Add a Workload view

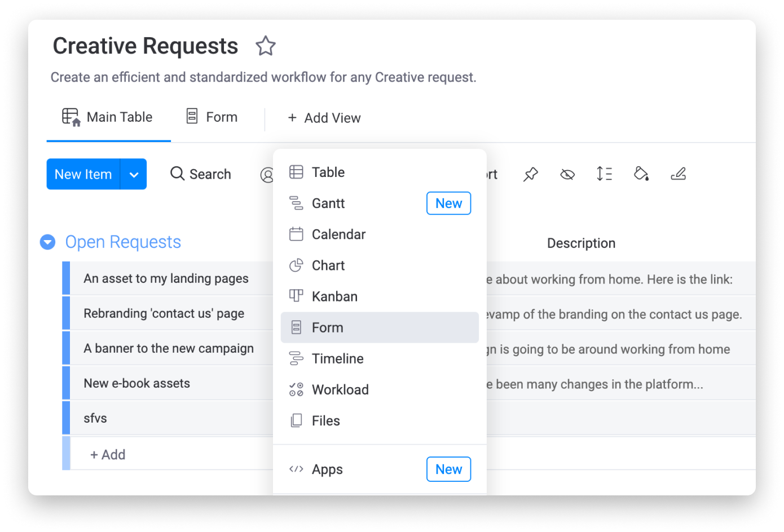[x=380, y=389]
